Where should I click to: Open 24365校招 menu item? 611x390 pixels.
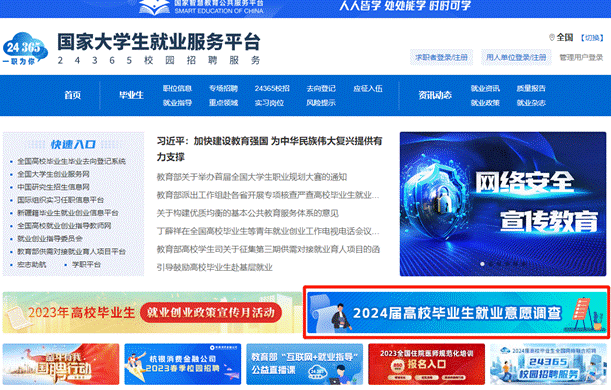(272, 88)
